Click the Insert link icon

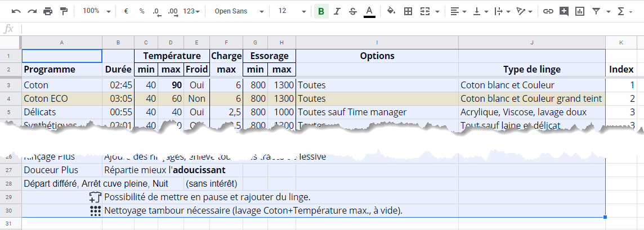click(x=548, y=11)
